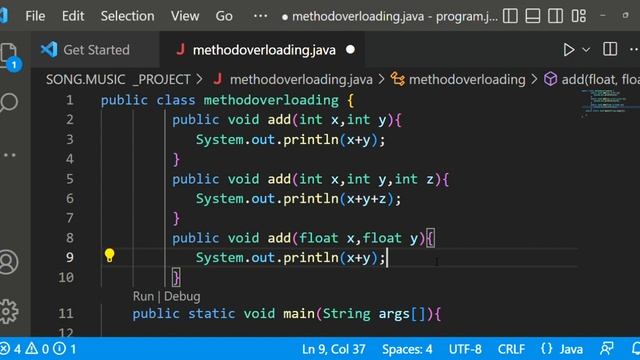Click line number 5 in gutter

tap(70, 179)
